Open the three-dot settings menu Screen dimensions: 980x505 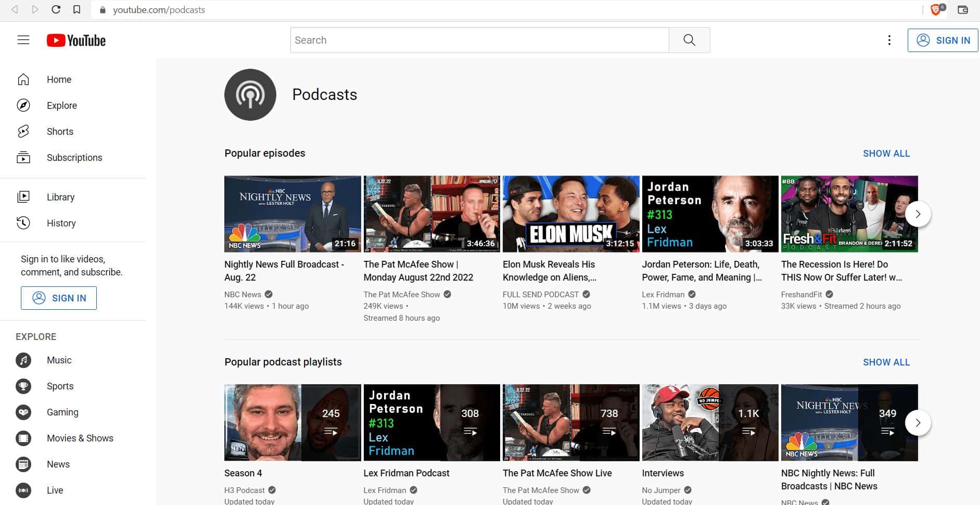pyautogui.click(x=889, y=40)
